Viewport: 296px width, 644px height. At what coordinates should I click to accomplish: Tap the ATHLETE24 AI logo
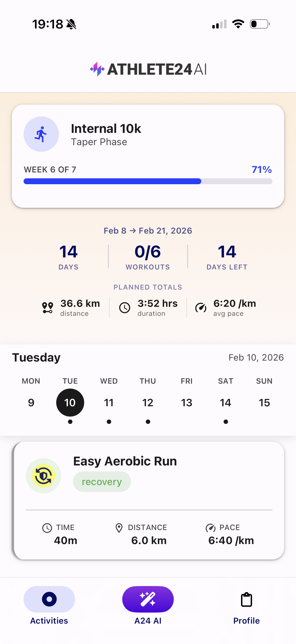point(148,69)
